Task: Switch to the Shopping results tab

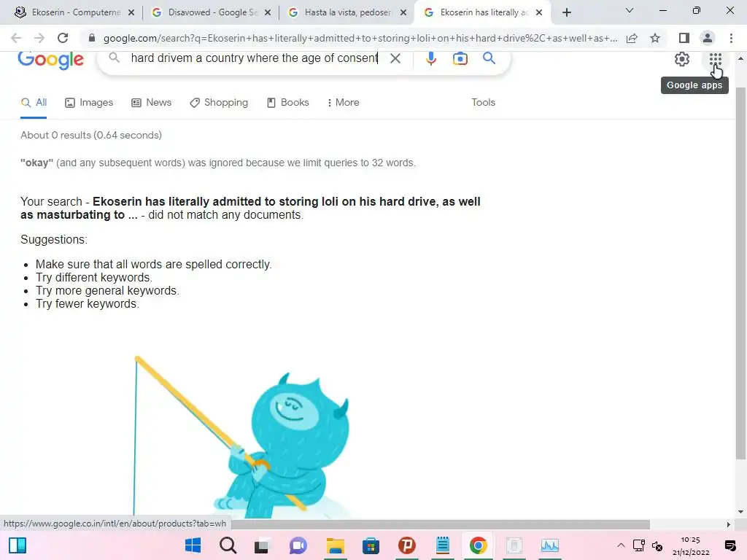Action: click(x=219, y=102)
